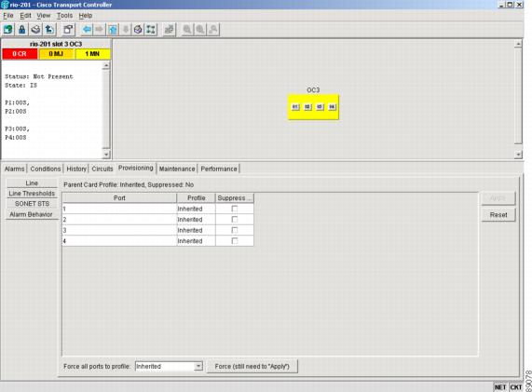The height and width of the screenshot is (392, 532).
Task: Click the Reset button
Action: [498, 215]
